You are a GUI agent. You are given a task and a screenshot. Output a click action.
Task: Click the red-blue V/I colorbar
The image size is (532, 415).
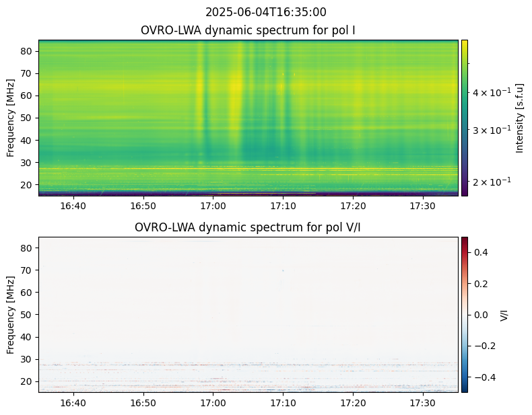(x=464, y=314)
